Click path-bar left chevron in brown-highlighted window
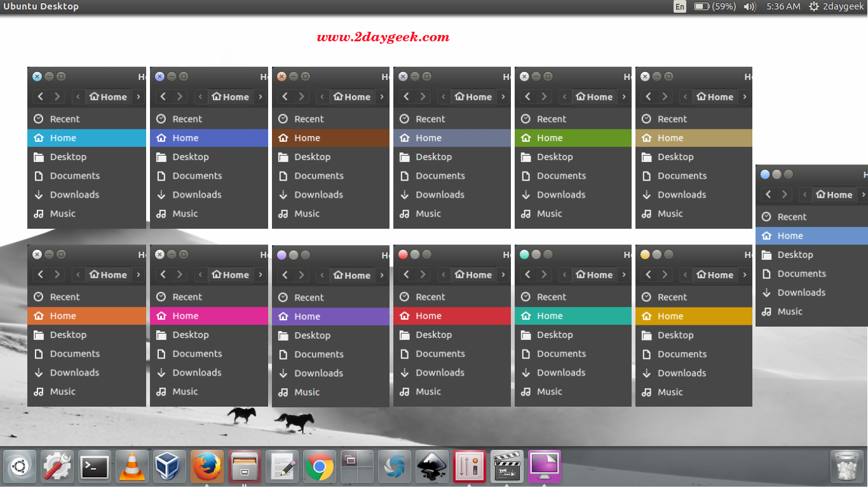Image resolution: width=868 pixels, height=488 pixels. point(322,97)
